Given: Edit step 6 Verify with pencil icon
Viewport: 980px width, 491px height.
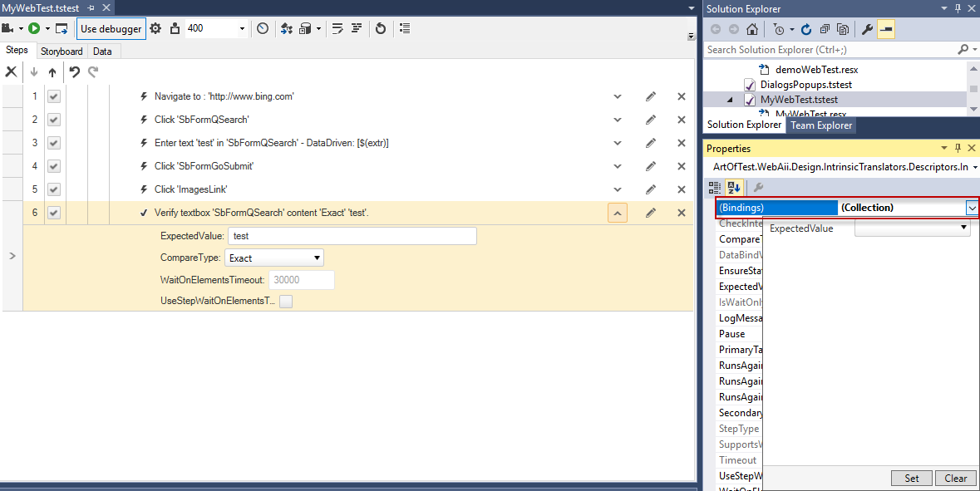Looking at the screenshot, I should (651, 213).
